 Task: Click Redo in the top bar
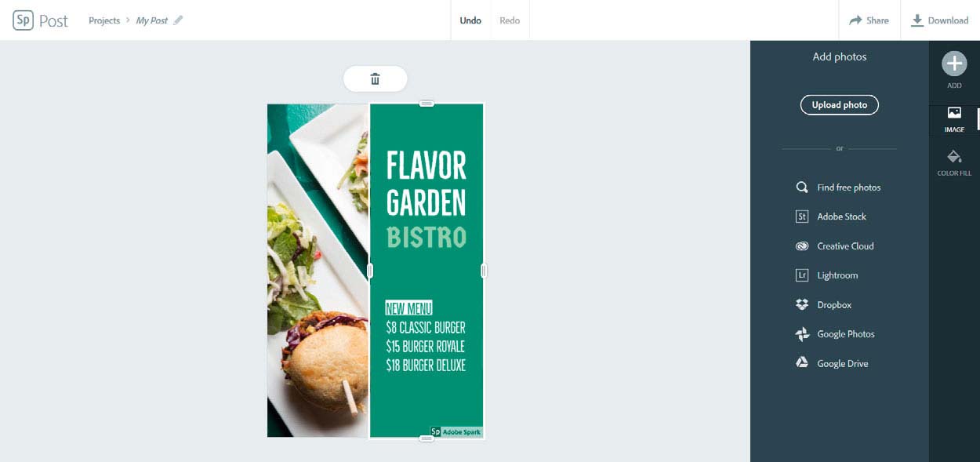(x=510, y=20)
